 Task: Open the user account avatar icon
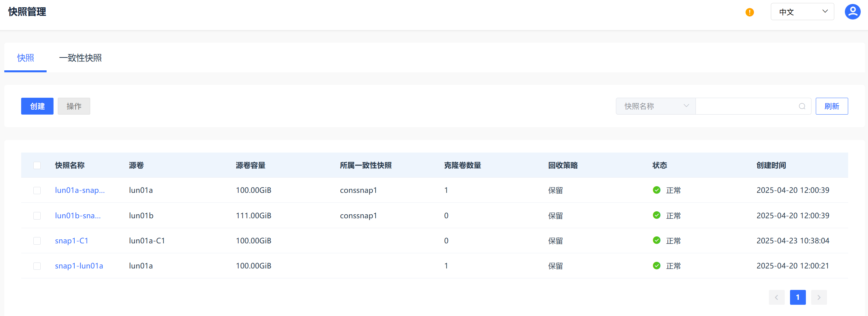click(x=852, y=12)
